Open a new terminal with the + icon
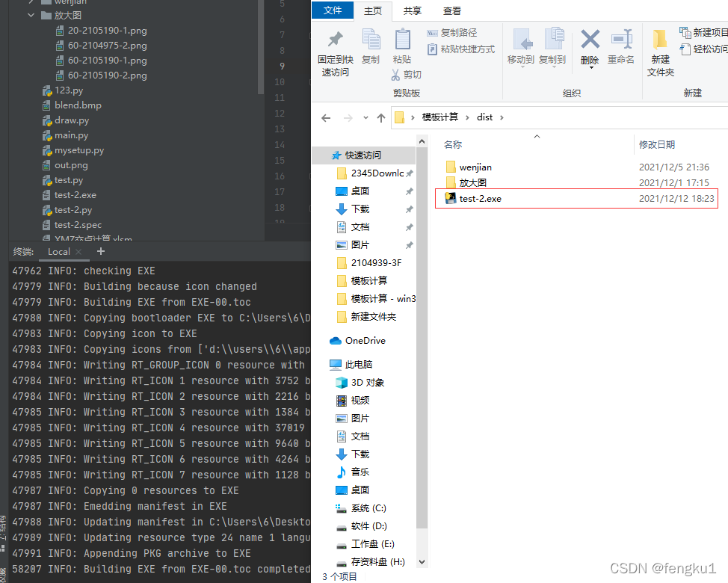The height and width of the screenshot is (583, 728). pyautogui.click(x=100, y=251)
